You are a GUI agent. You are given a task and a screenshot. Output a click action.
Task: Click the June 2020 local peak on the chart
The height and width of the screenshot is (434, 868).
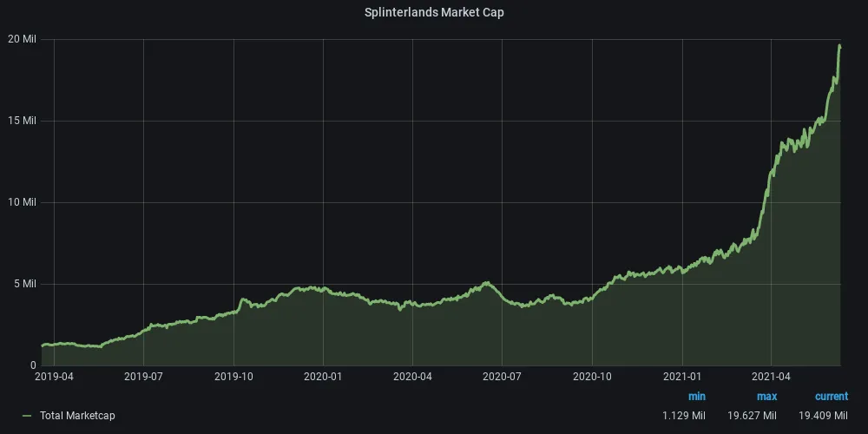(x=486, y=283)
